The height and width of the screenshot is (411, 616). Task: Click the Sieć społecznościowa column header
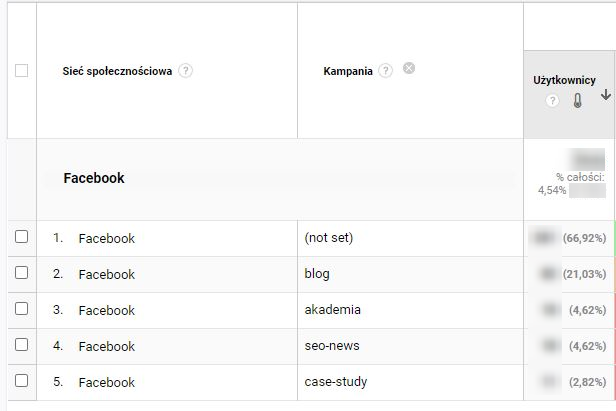[117, 71]
